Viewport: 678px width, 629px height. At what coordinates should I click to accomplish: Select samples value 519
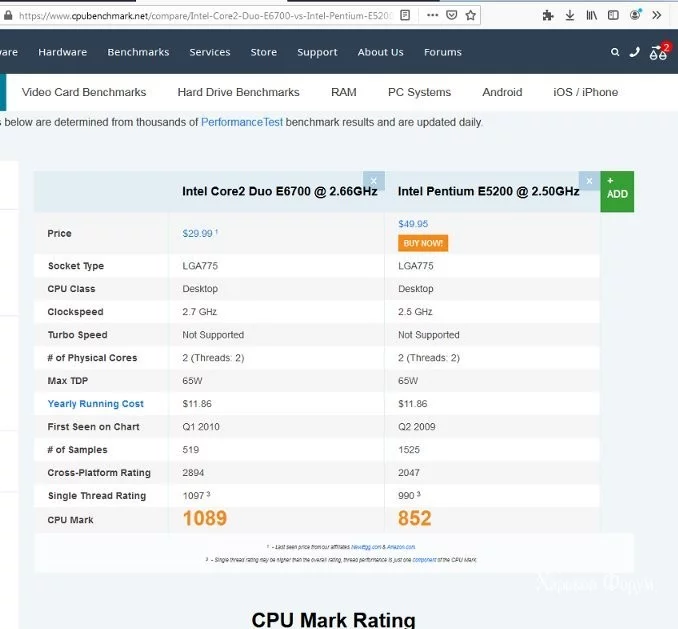pyautogui.click(x=191, y=450)
